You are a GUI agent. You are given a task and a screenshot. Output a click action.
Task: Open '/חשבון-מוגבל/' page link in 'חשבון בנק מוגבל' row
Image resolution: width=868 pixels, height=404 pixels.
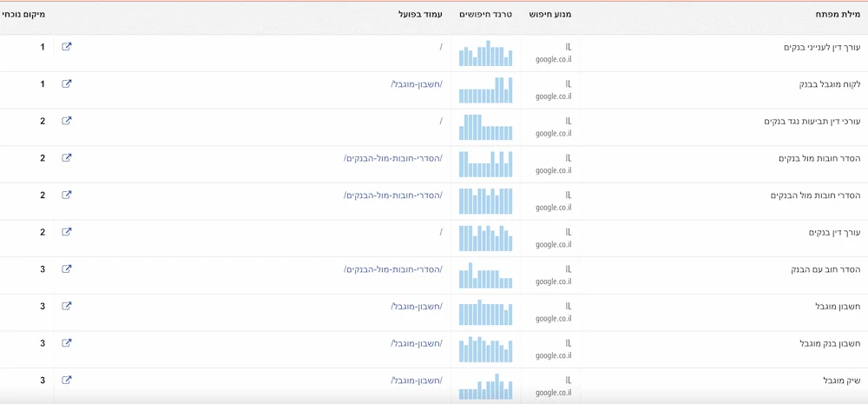tap(417, 343)
